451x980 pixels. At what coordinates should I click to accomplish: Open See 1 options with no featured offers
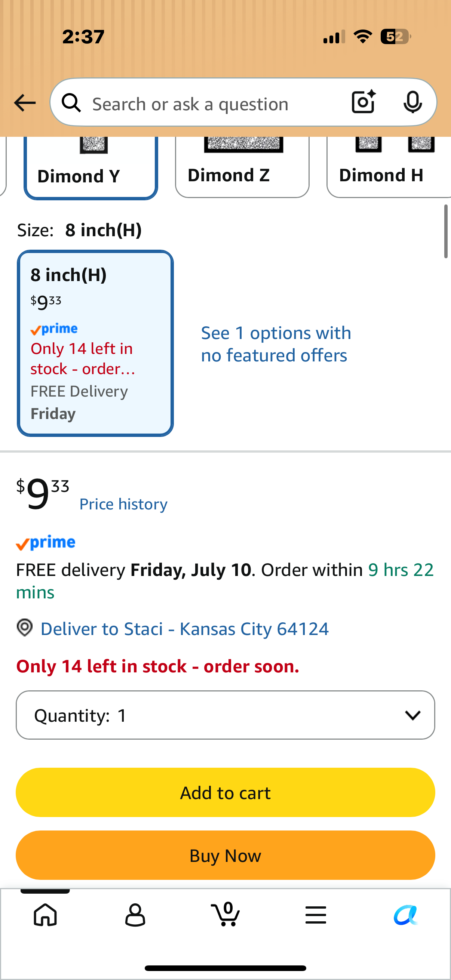point(276,344)
